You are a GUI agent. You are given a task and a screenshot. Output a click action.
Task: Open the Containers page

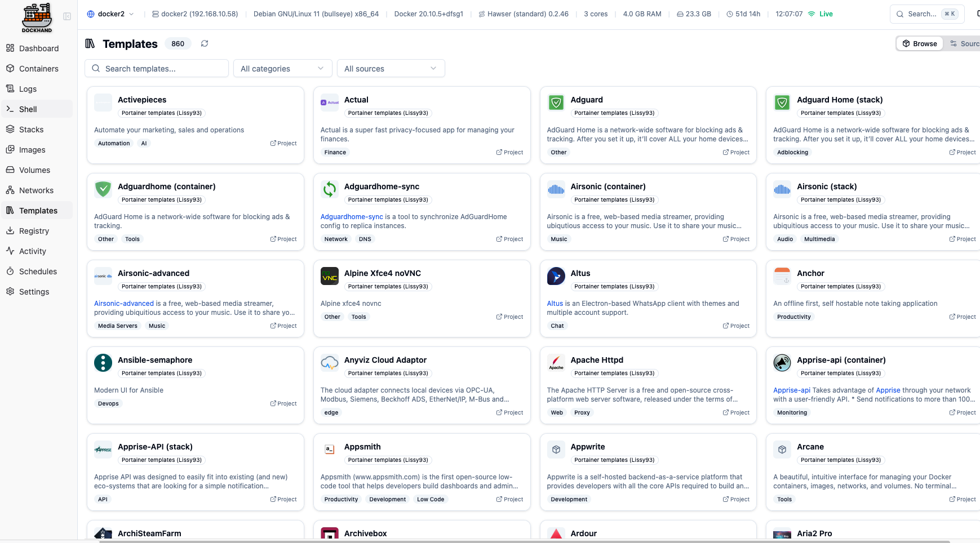(37, 69)
